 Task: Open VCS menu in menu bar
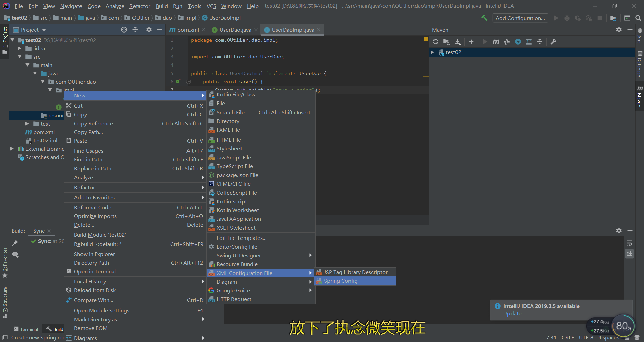(x=211, y=6)
